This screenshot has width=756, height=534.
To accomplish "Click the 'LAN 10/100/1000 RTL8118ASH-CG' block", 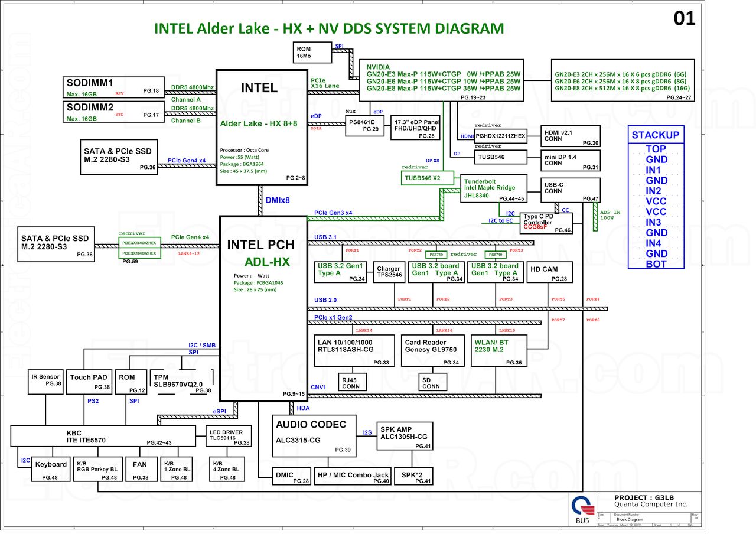I will [353, 350].
